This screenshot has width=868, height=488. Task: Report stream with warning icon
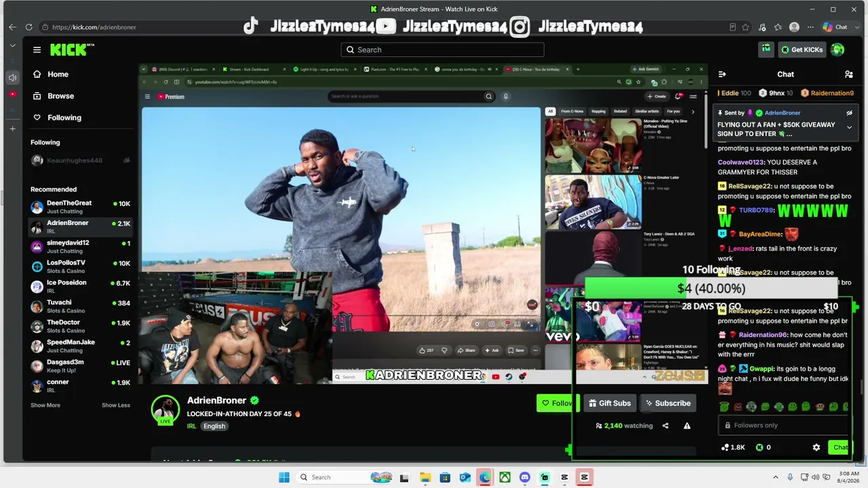click(687, 426)
